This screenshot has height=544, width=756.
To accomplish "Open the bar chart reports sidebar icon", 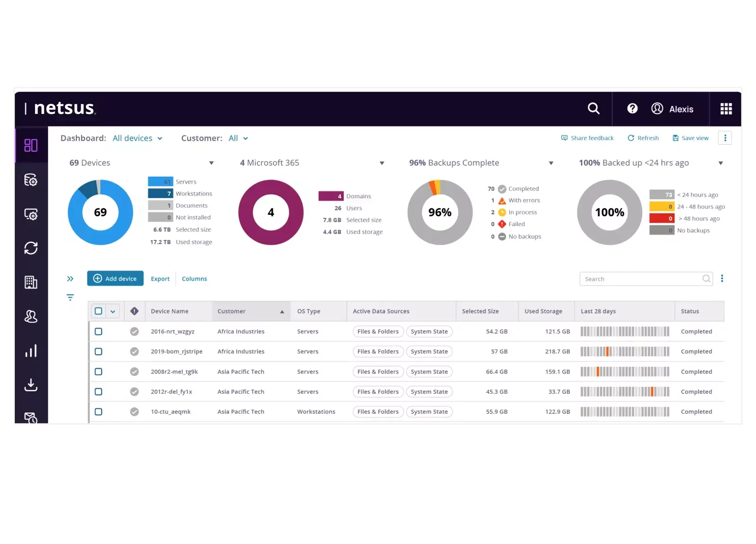I will point(31,351).
